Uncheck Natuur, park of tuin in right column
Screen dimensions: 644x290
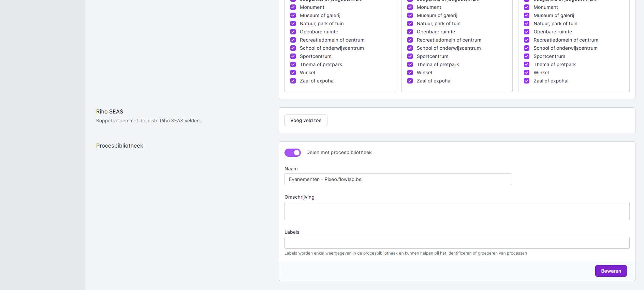(527, 24)
